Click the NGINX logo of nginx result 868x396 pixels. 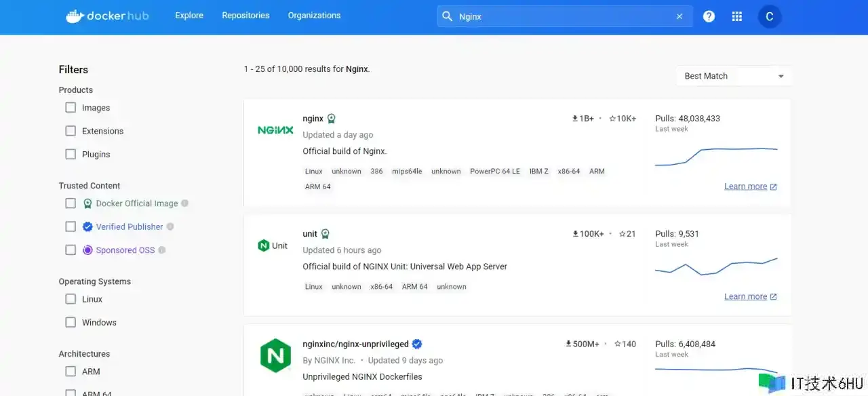coord(275,130)
